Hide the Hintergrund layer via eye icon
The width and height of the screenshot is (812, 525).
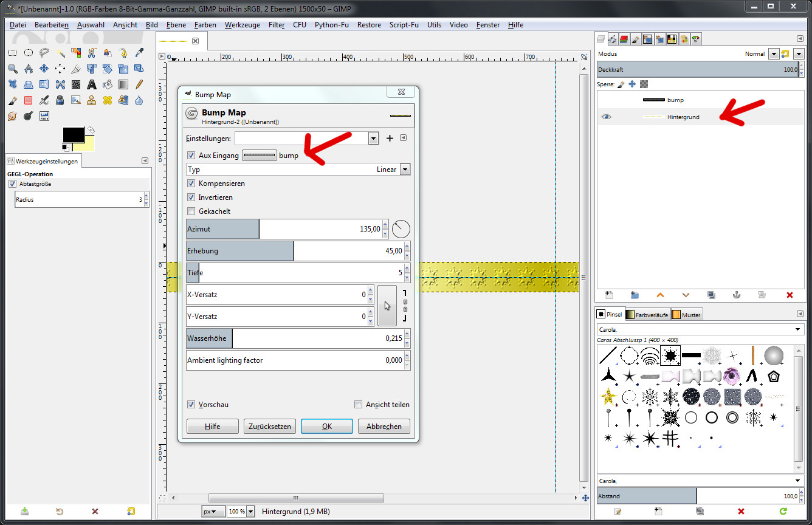point(606,117)
